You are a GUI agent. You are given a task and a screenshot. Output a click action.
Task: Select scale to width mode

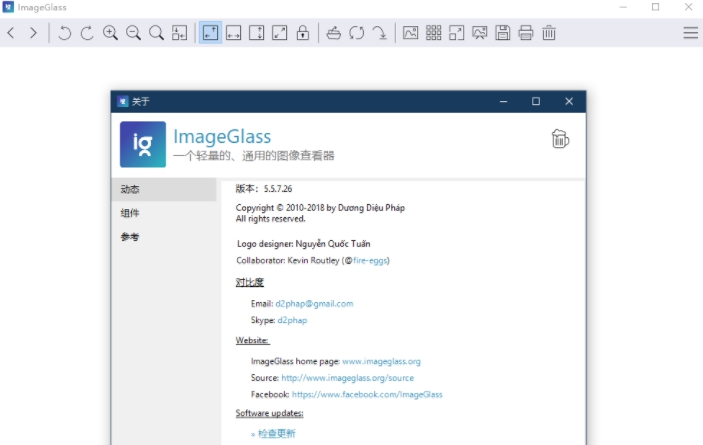pos(234,33)
